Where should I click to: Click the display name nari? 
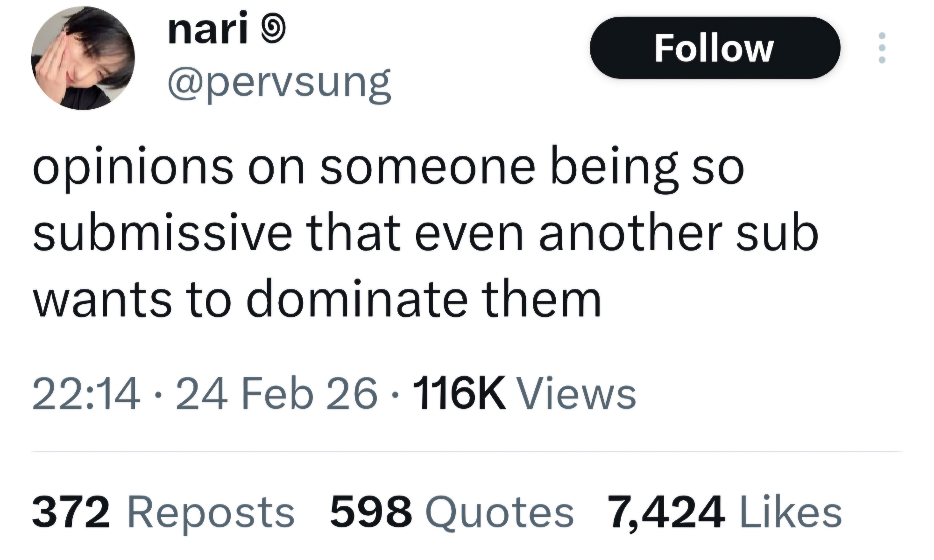[207, 31]
